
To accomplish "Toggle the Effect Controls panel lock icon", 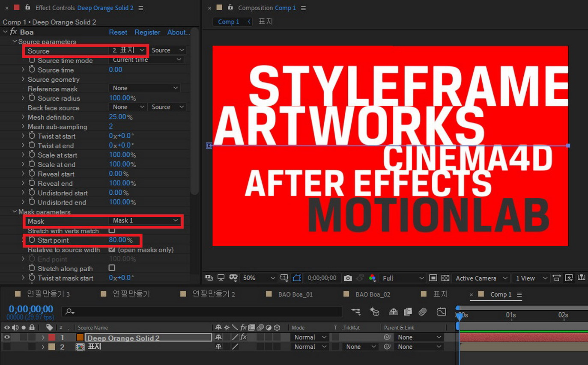I will (28, 8).
